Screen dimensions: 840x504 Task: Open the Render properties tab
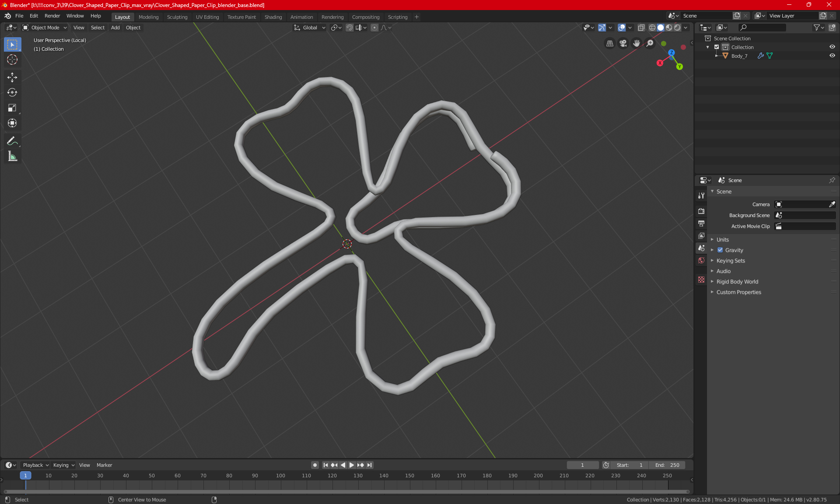[x=701, y=211]
